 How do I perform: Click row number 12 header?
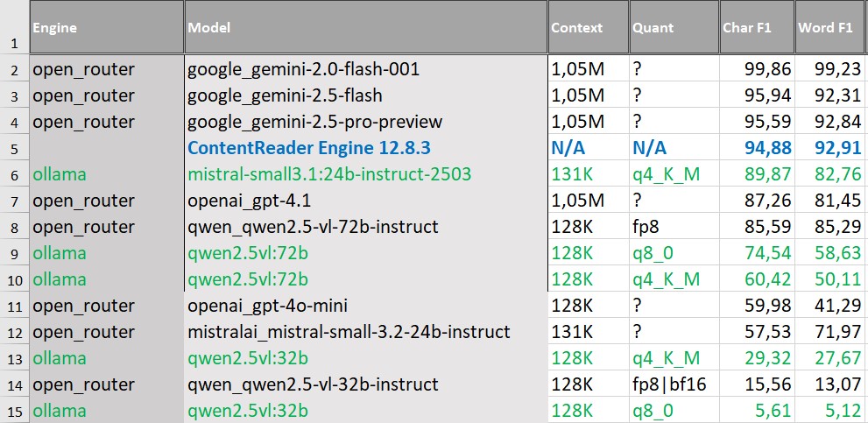click(14, 332)
